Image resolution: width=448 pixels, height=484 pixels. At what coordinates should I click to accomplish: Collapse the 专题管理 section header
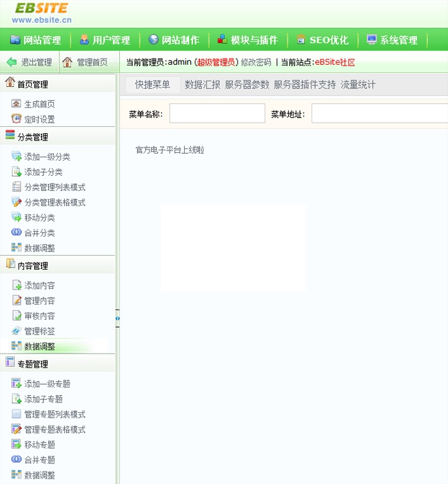click(x=57, y=363)
